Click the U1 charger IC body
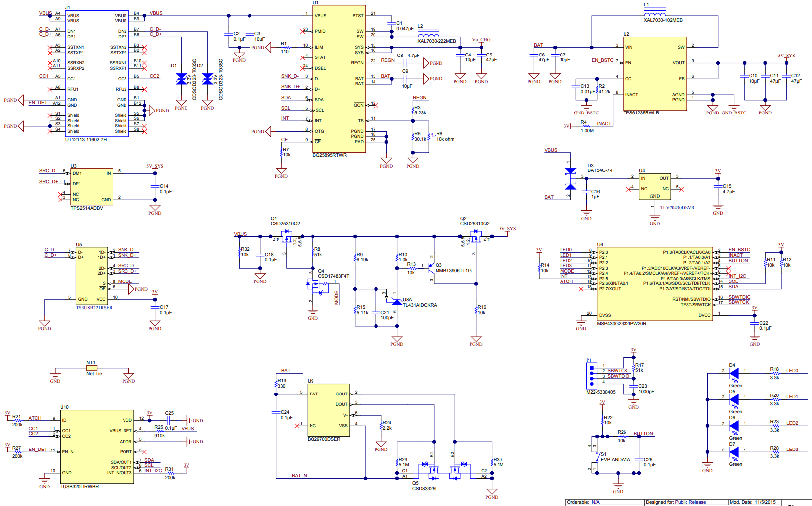The width and height of the screenshot is (812, 506). [x=339, y=79]
